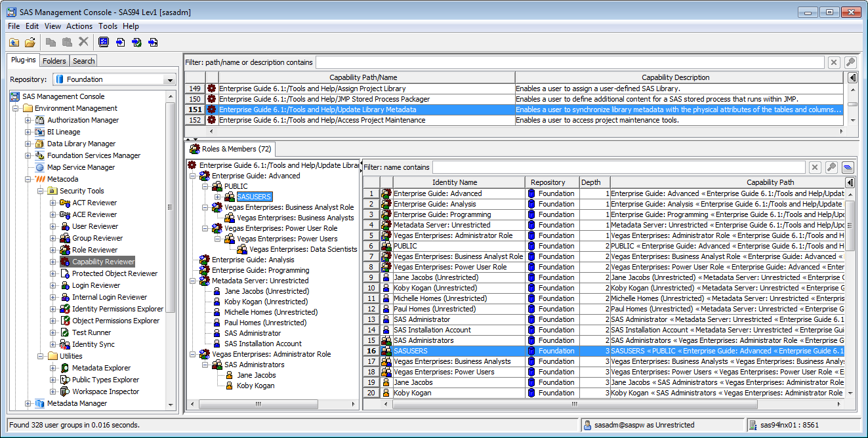This screenshot has height=438, width=868.
Task: Click the Group Reviewer icon in tree
Action: point(65,238)
